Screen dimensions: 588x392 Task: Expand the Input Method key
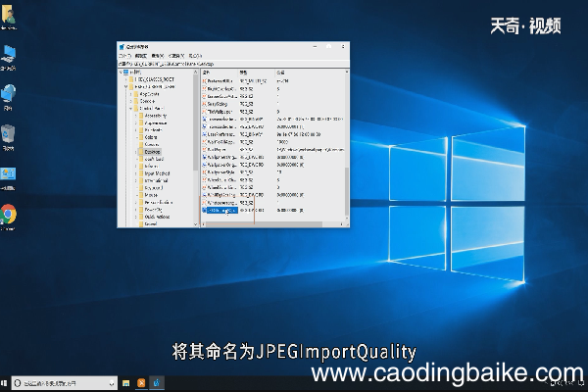[x=136, y=173]
